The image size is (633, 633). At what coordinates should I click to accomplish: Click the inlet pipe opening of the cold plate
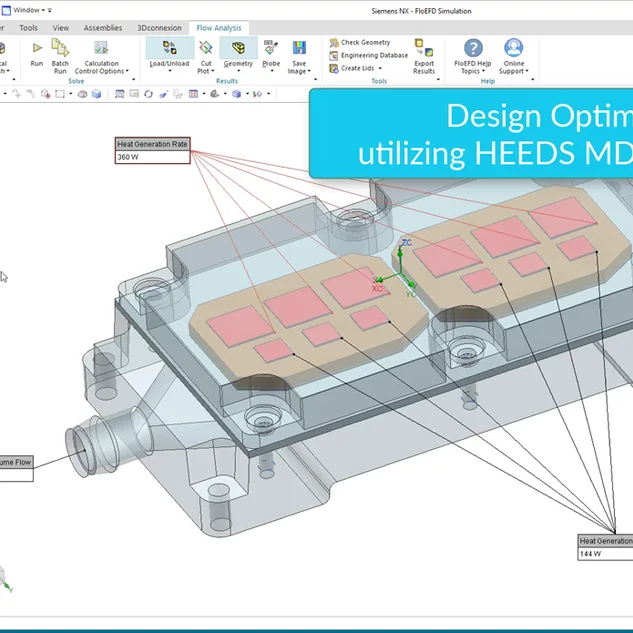[x=80, y=451]
